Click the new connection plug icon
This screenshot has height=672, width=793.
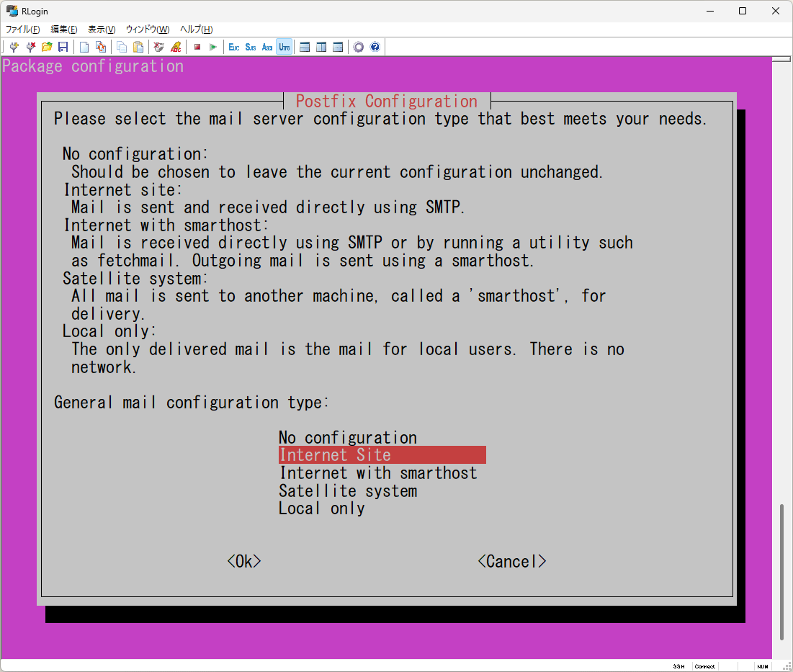14,47
